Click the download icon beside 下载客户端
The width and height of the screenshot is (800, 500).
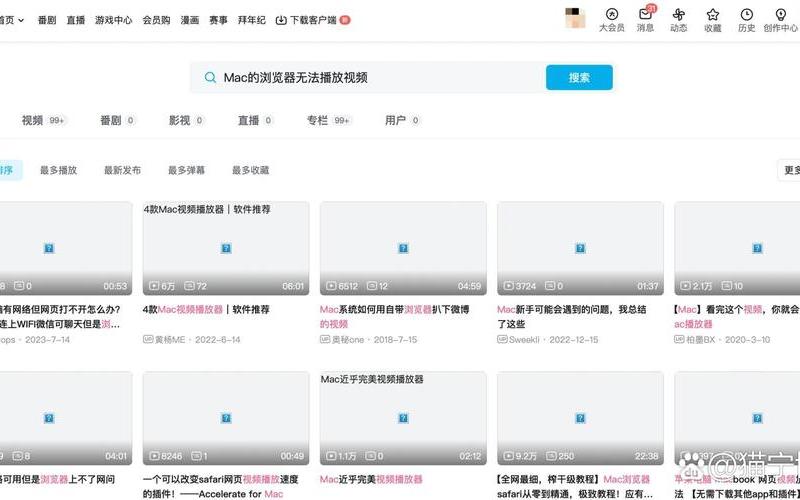click(281, 20)
